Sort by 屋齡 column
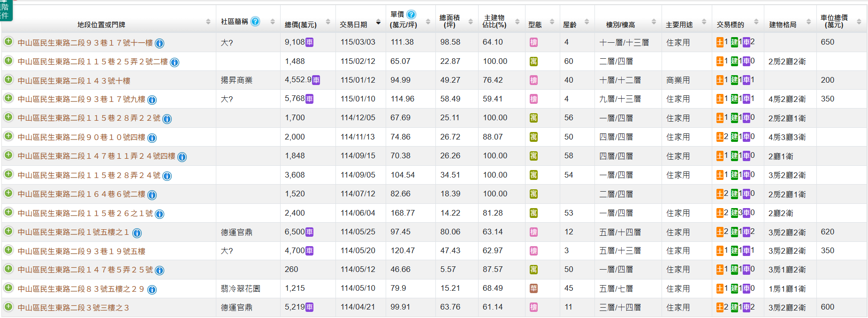The width and height of the screenshot is (868, 318). pos(587,22)
